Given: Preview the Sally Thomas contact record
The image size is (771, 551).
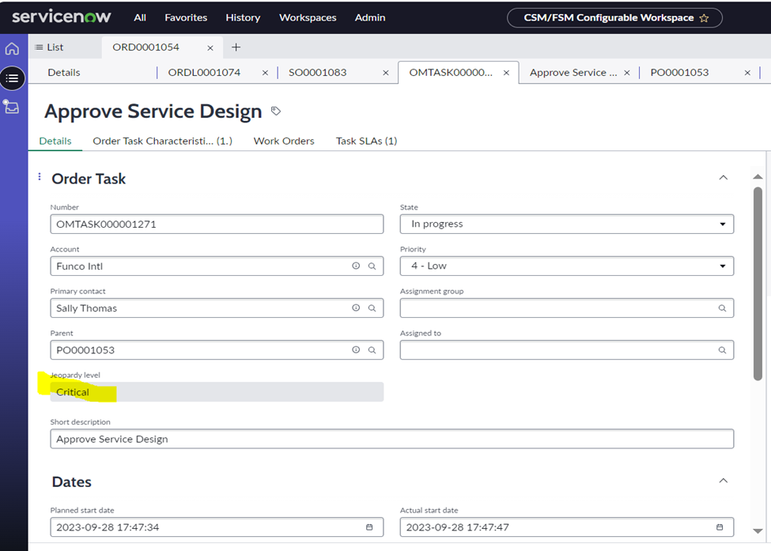Looking at the screenshot, I should (356, 308).
